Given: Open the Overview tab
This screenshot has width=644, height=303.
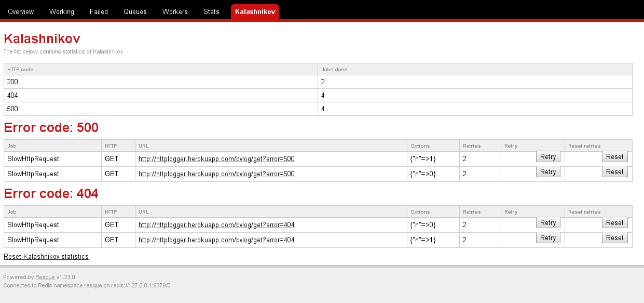Looking at the screenshot, I should [21, 11].
